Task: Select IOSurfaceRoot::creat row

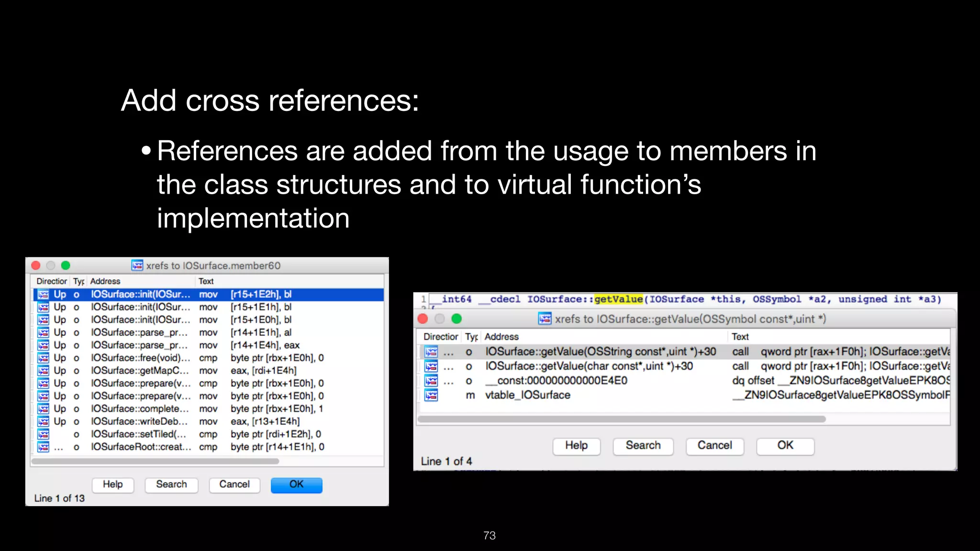Action: tap(208, 447)
